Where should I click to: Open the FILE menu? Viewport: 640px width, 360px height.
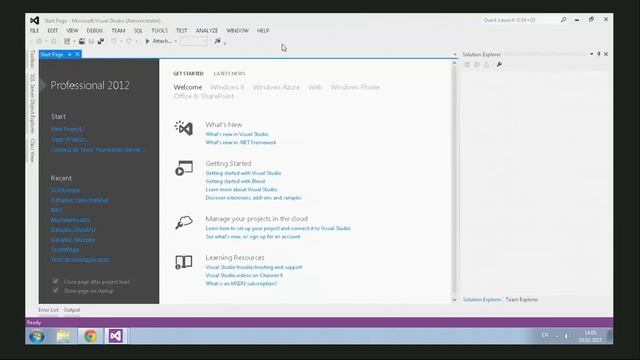(x=34, y=31)
